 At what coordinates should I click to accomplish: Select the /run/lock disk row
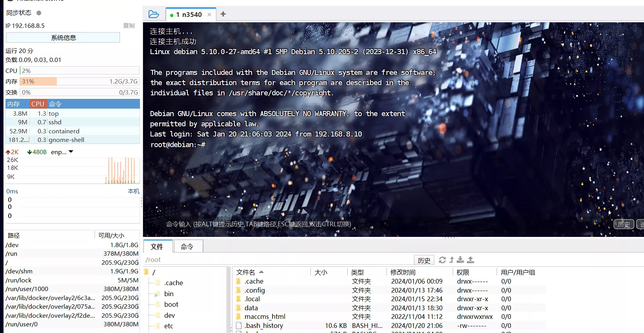(72, 280)
